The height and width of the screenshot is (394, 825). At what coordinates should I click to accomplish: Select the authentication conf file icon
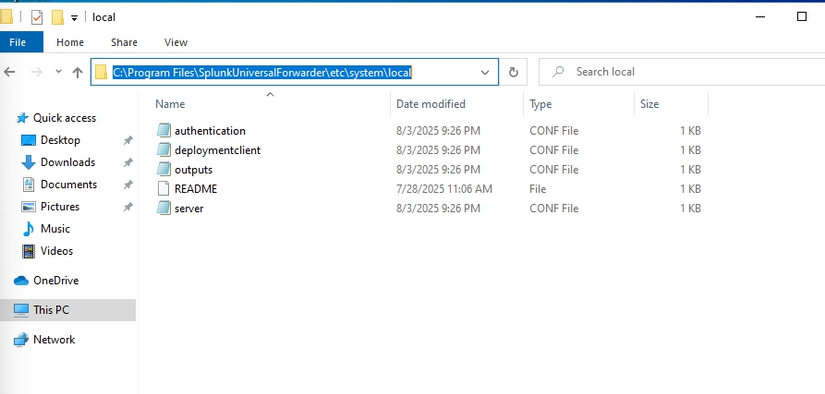click(164, 130)
